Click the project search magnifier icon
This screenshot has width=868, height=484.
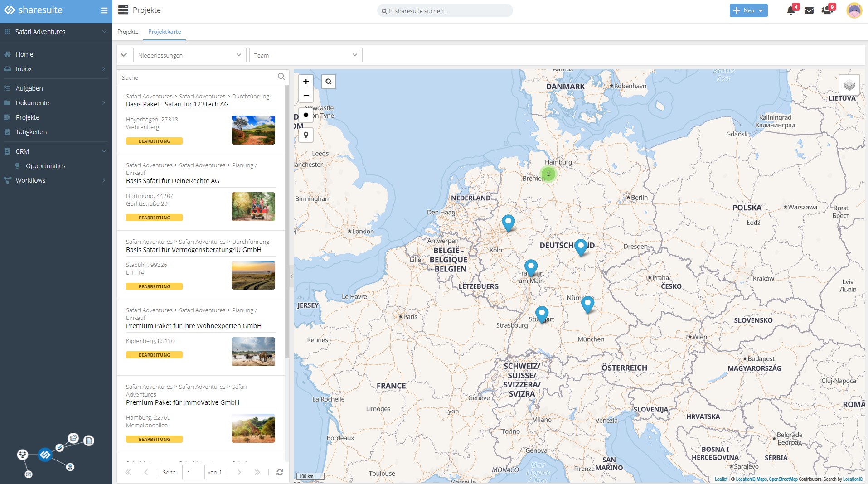pos(281,77)
